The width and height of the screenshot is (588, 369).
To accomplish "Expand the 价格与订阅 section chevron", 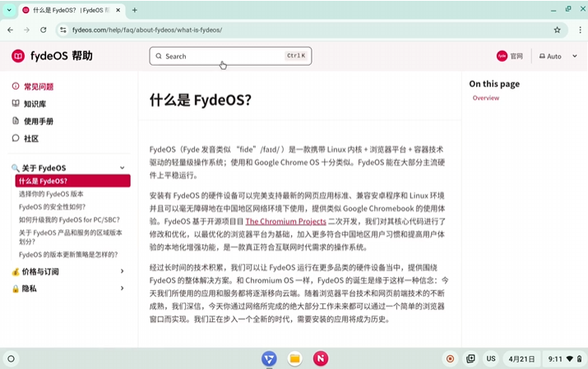I will tap(123, 271).
